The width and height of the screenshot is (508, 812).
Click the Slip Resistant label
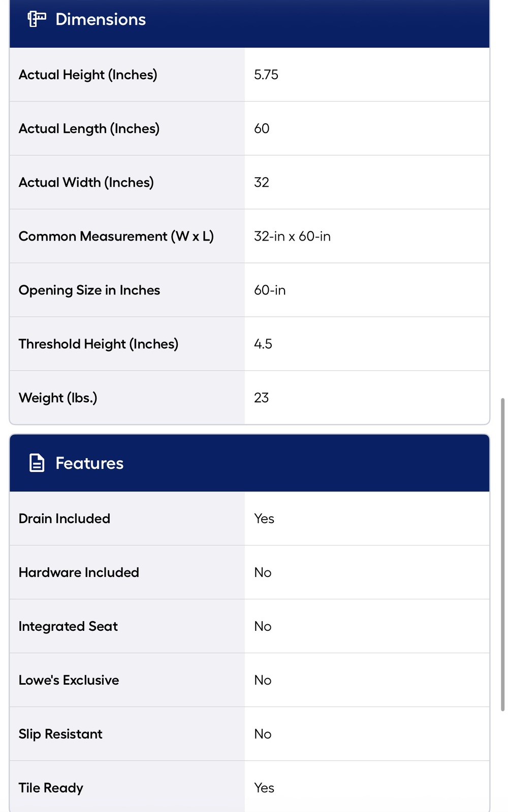click(x=60, y=733)
